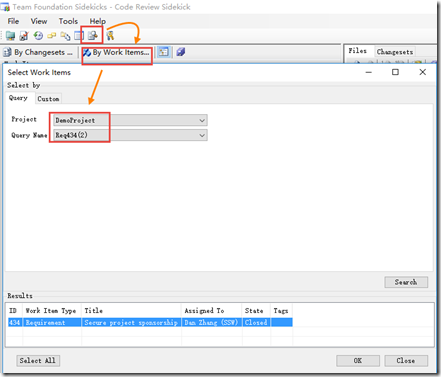The height and width of the screenshot is (377, 441).
Task: Click the Search button
Action: point(406,282)
